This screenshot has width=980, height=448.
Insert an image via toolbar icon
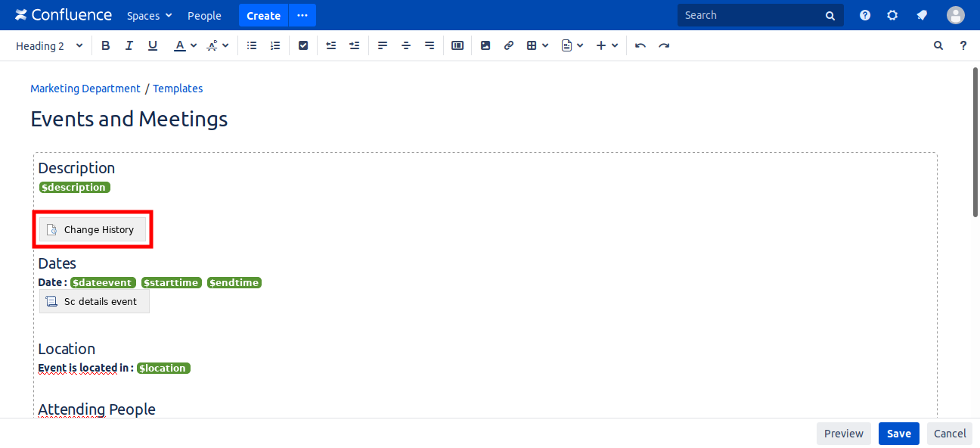(485, 45)
